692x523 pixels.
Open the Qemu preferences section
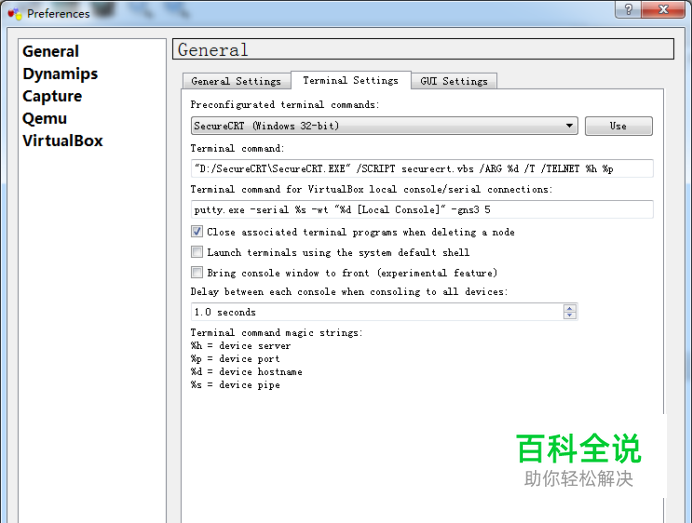point(45,118)
